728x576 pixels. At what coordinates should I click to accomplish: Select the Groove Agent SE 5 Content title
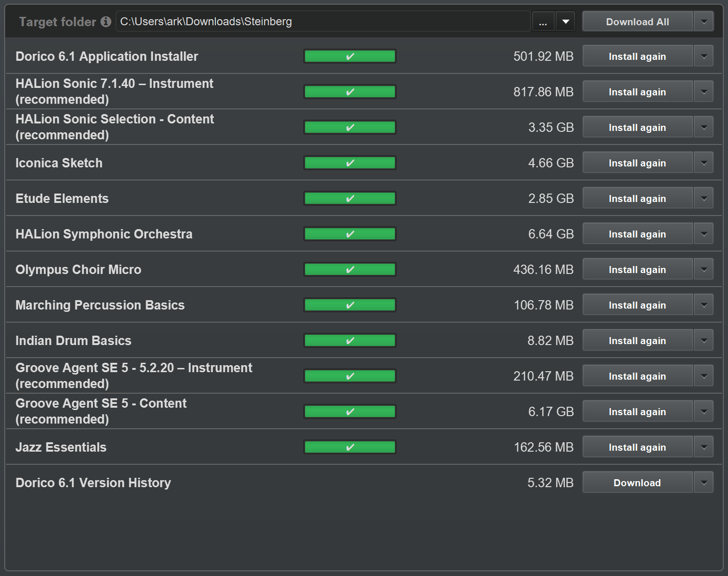(101, 411)
